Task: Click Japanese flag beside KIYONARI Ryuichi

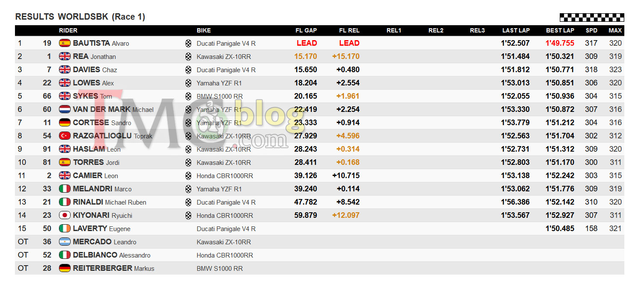Action: [x=65, y=215]
